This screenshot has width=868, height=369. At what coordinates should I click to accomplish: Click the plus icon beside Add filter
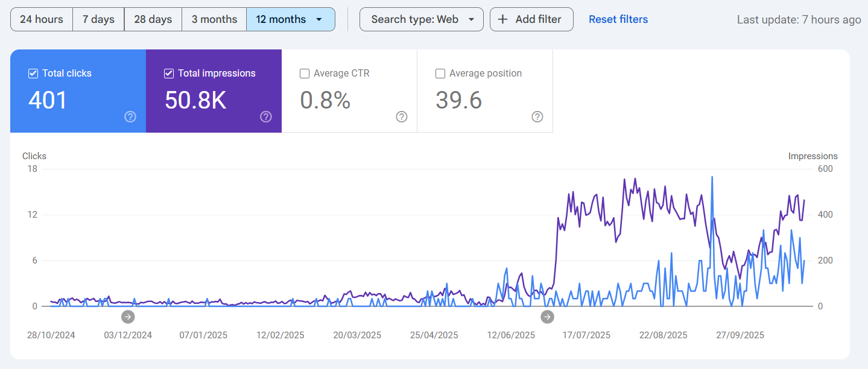click(502, 19)
